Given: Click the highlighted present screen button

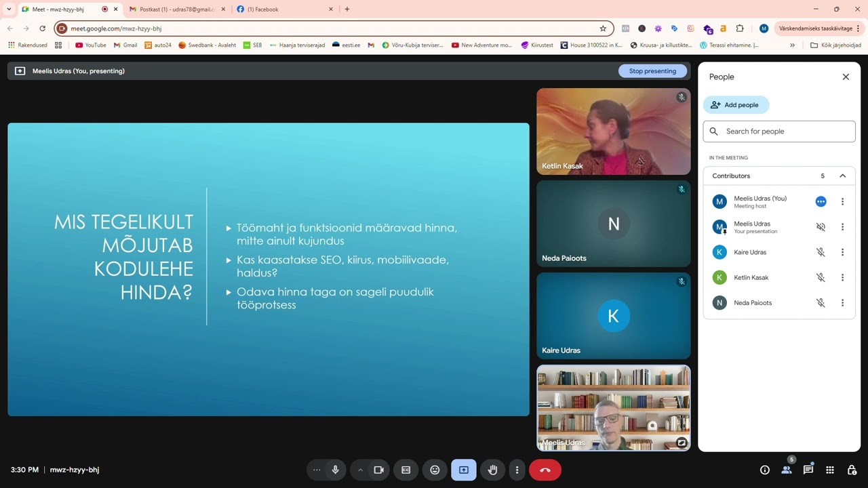Looking at the screenshot, I should tap(464, 470).
